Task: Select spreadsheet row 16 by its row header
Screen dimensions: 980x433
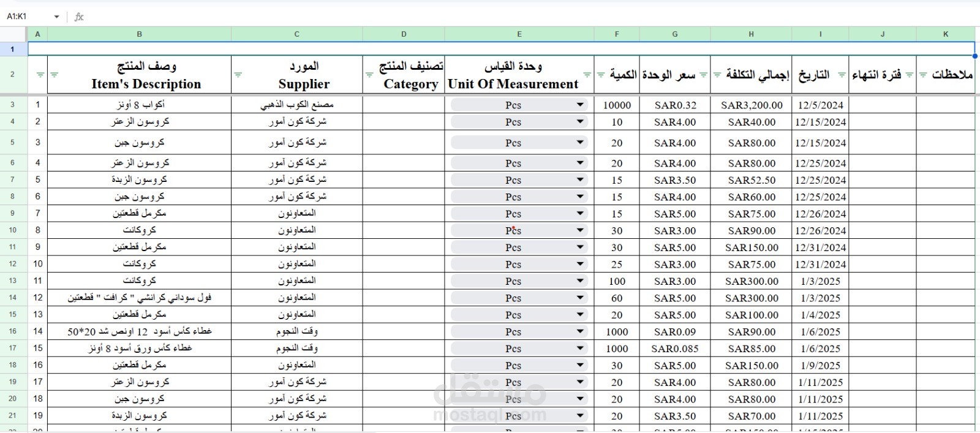Action: tap(13, 331)
